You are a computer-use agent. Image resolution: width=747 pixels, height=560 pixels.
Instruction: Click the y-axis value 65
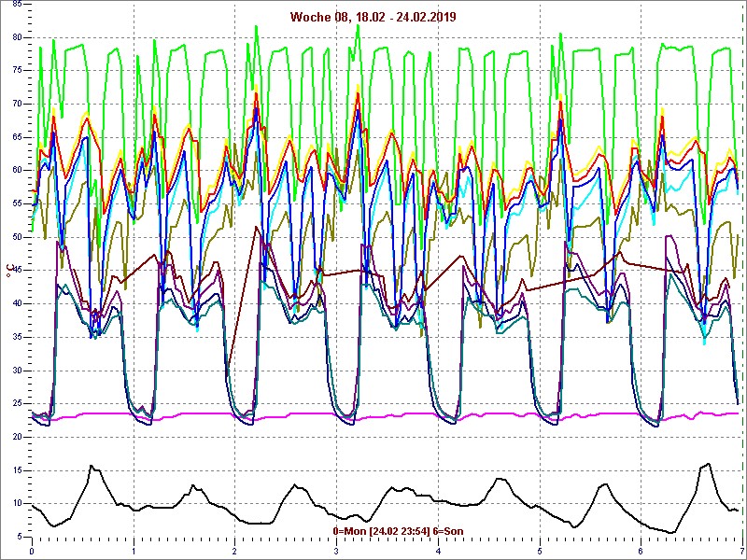(x=16, y=137)
